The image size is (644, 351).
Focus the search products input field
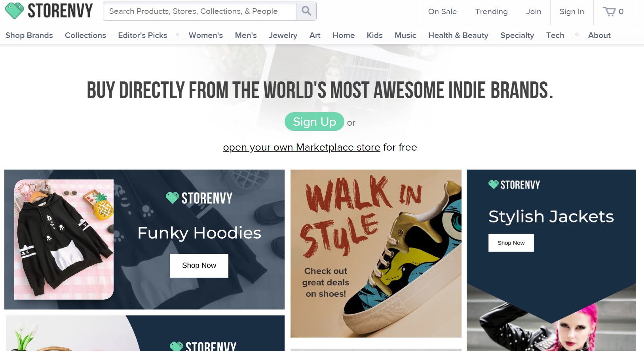pos(200,11)
